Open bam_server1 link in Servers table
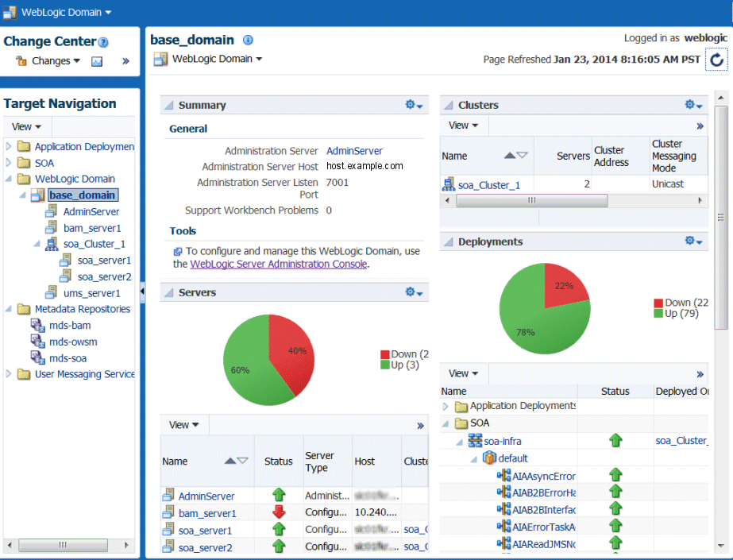733x560 pixels. point(207,513)
